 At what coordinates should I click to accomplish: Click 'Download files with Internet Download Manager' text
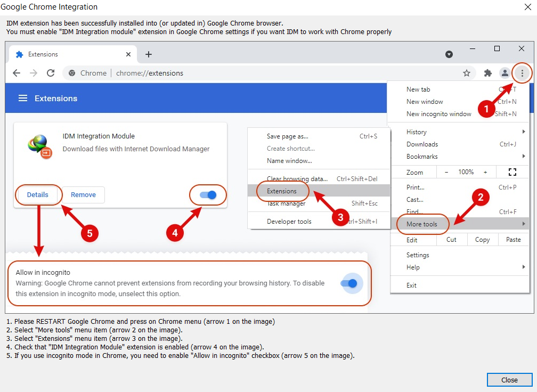click(x=136, y=149)
